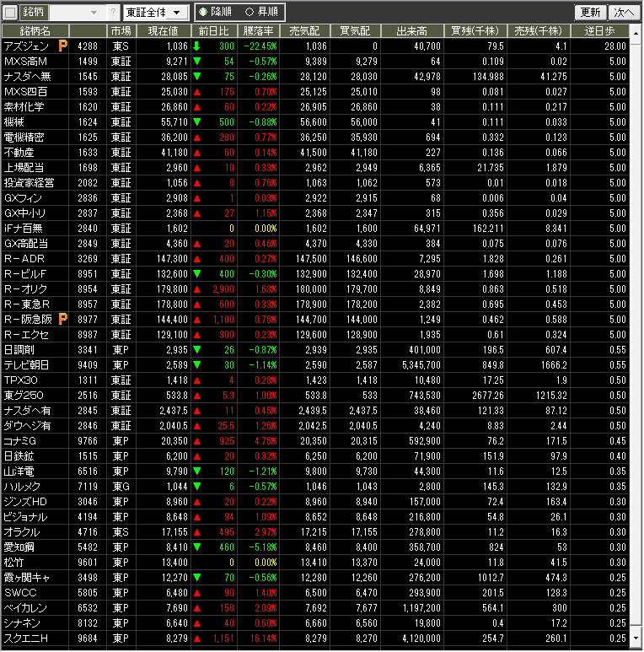Sort by the 騰落率 column header
The image size is (644, 652).
259,30
